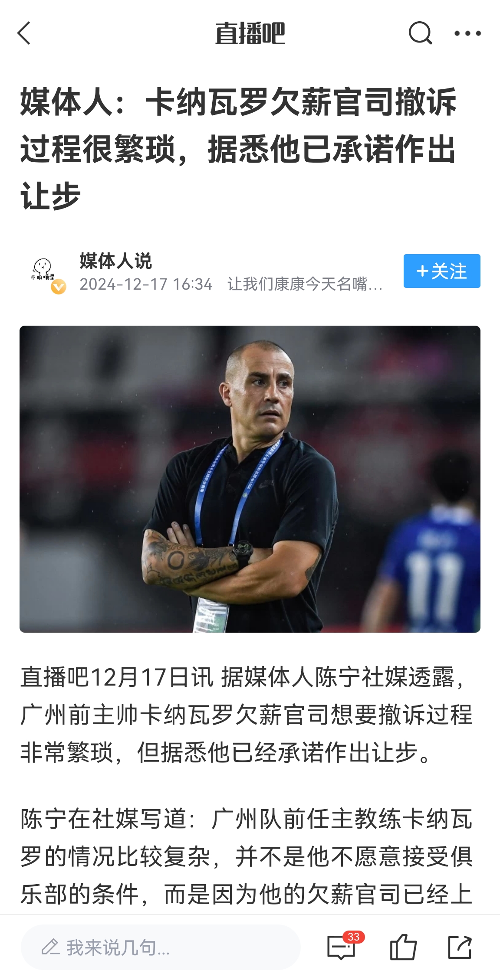Open search with the magnifier icon
This screenshot has height=980, width=500.
click(420, 33)
